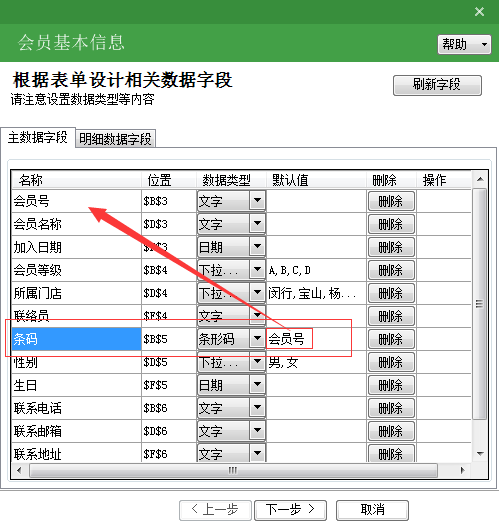Go to 下一步 step

290,510
